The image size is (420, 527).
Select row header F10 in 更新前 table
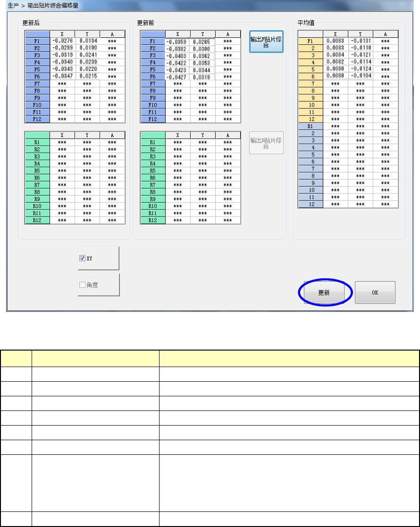tap(153, 105)
